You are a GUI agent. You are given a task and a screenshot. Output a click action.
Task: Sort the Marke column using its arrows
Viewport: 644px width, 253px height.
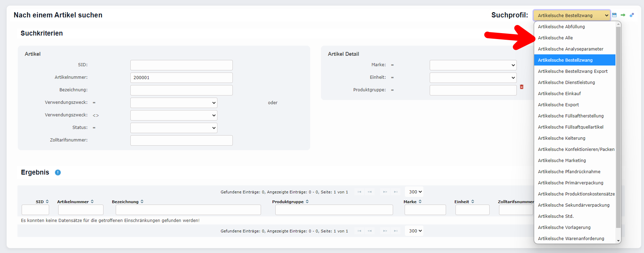420,201
